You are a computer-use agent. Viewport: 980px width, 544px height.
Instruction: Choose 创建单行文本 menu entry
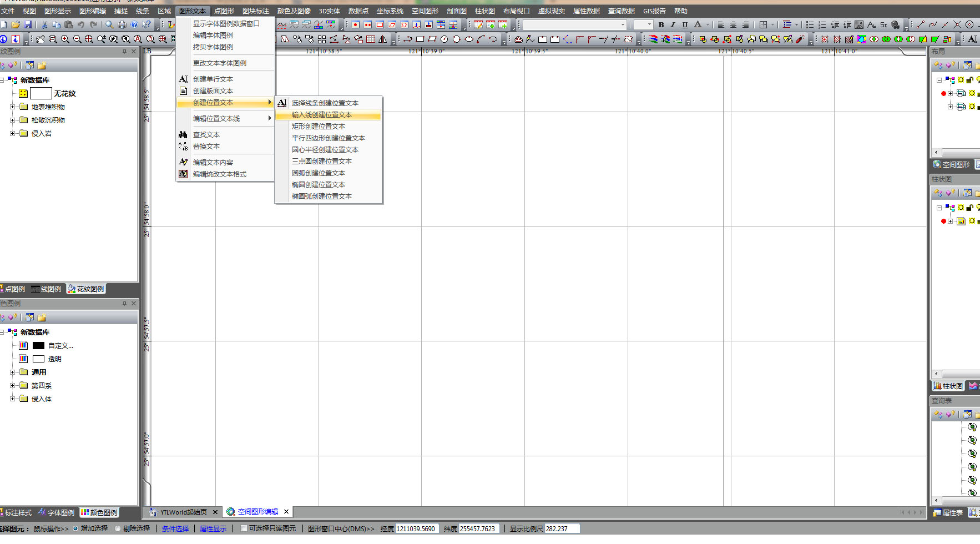pyautogui.click(x=225, y=79)
